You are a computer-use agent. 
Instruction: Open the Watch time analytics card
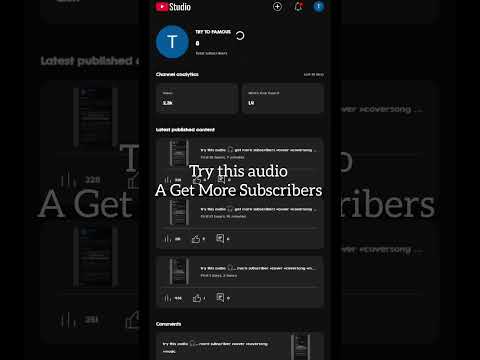tap(283, 98)
